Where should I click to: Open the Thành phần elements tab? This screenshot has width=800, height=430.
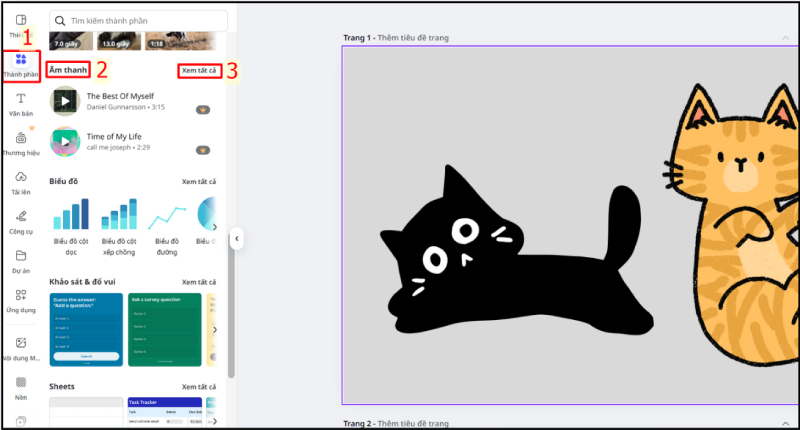pyautogui.click(x=21, y=65)
